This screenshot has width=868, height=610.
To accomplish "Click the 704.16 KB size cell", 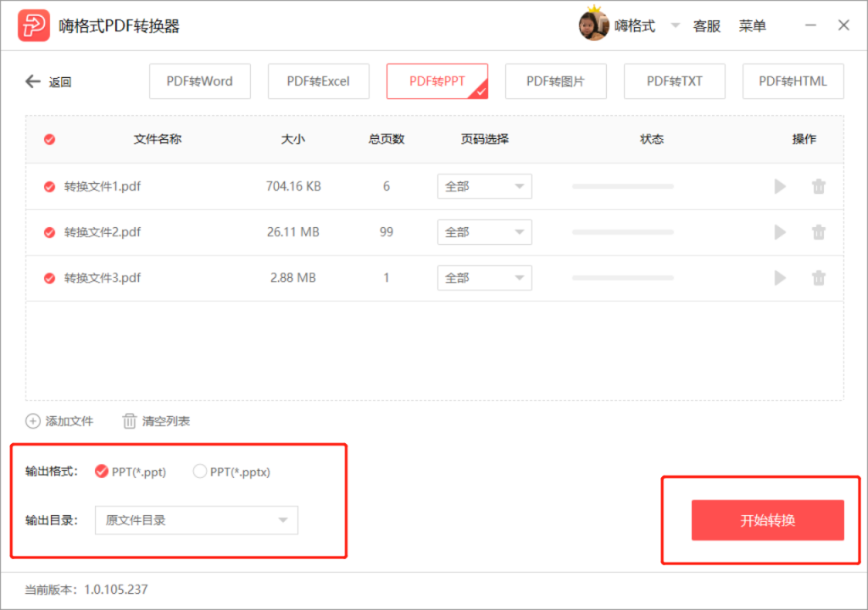I will tap(293, 186).
